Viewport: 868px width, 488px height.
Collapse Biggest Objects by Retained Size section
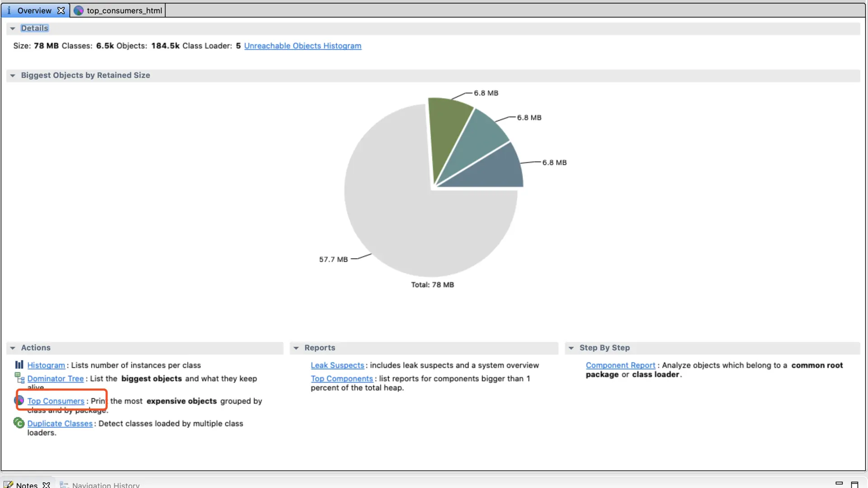tap(13, 76)
